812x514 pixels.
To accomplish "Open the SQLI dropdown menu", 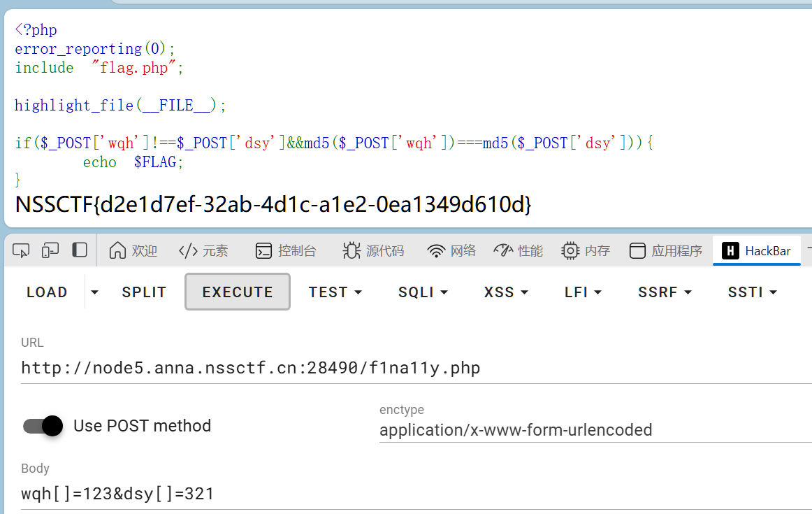I will coord(423,292).
